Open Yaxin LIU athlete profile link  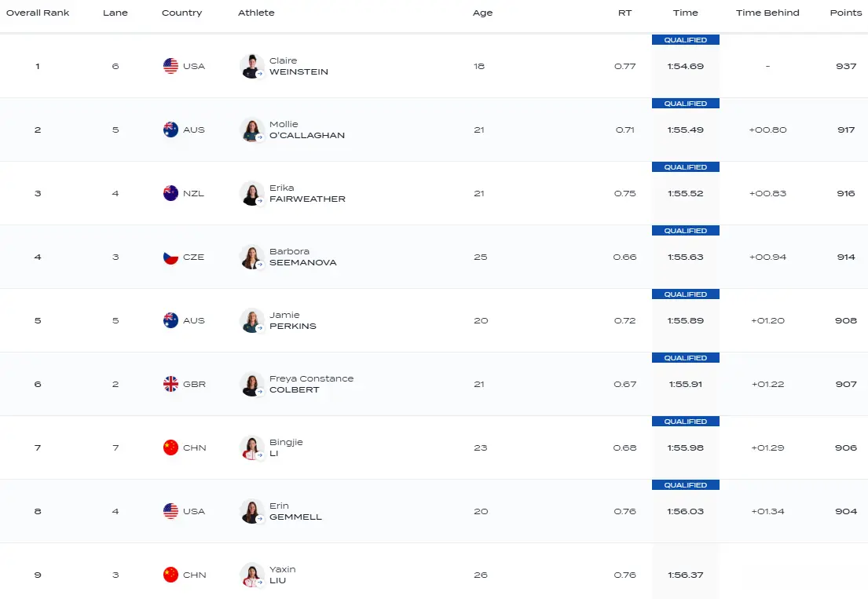282,575
